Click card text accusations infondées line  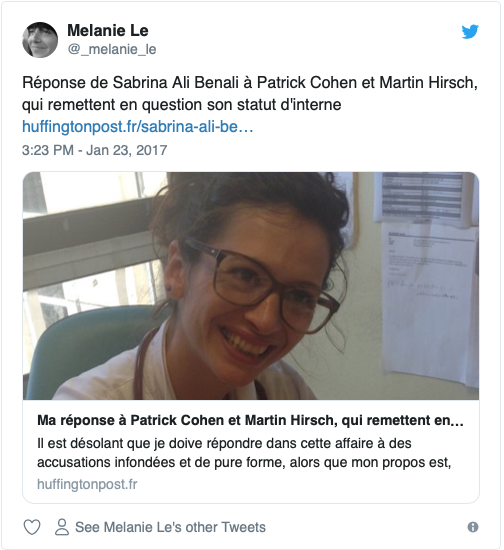pyautogui.click(x=244, y=462)
